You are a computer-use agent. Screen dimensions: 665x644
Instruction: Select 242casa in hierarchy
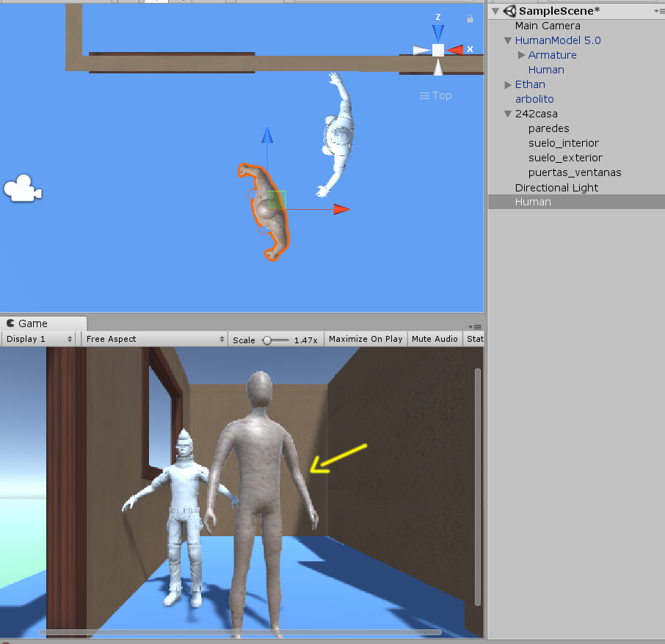pyautogui.click(x=536, y=114)
